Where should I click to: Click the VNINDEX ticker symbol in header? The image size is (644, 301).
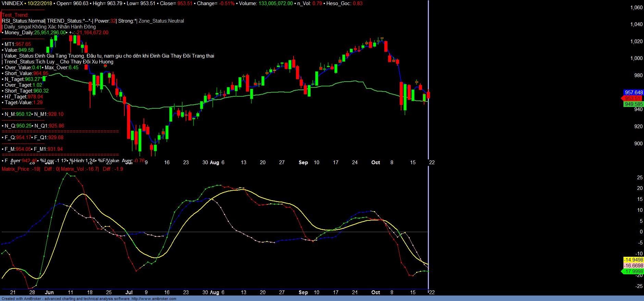coord(12,3)
